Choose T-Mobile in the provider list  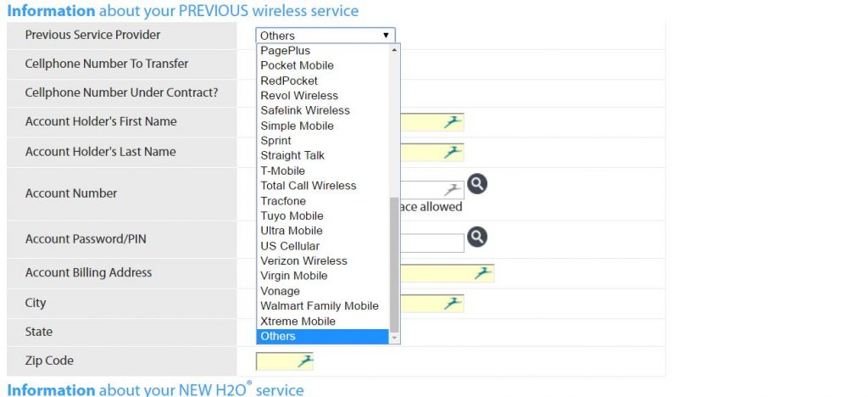[283, 171]
